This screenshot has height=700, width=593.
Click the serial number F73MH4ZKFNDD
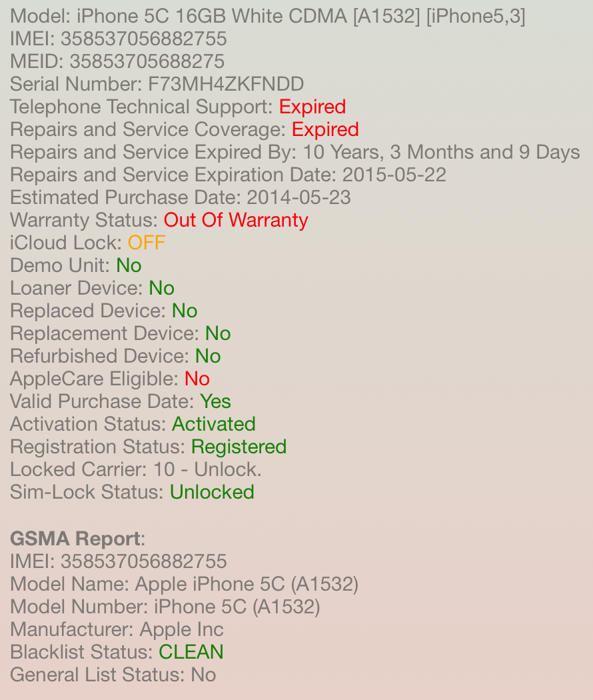(226, 84)
